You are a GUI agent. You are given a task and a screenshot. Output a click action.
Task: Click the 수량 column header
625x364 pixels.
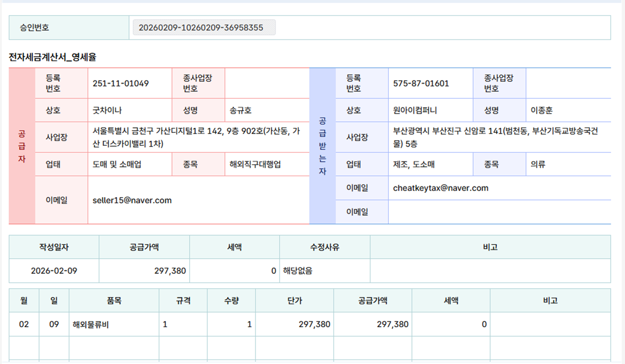pos(231,301)
